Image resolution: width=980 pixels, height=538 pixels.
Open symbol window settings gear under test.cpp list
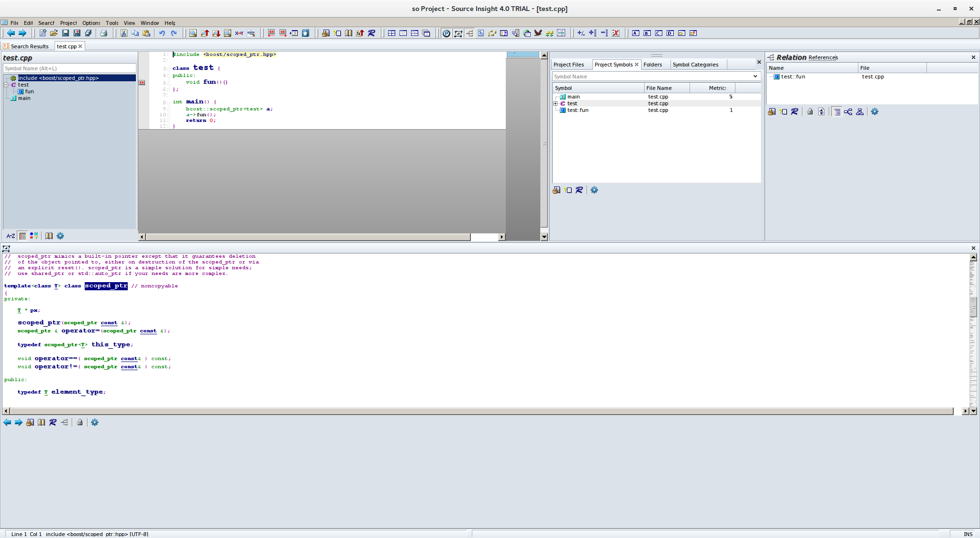pos(60,236)
